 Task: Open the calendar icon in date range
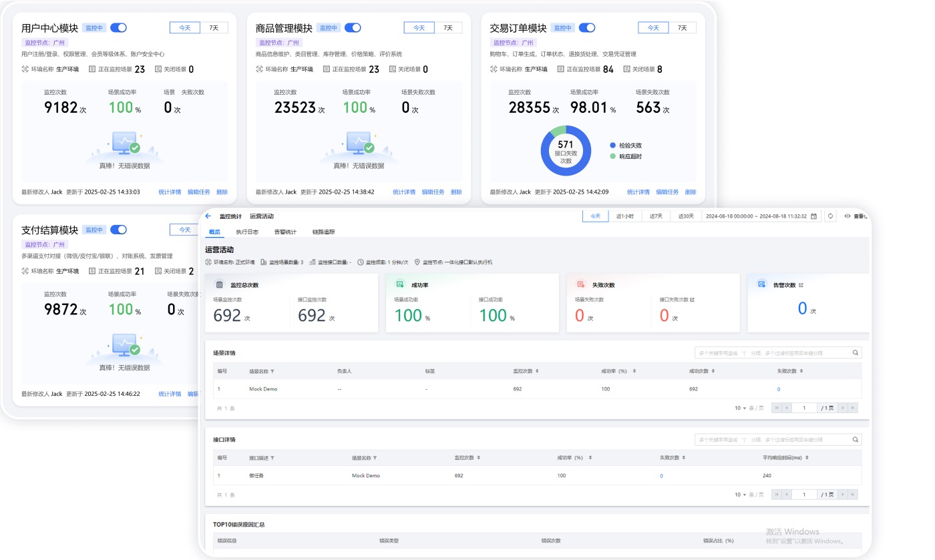pyautogui.click(x=813, y=216)
